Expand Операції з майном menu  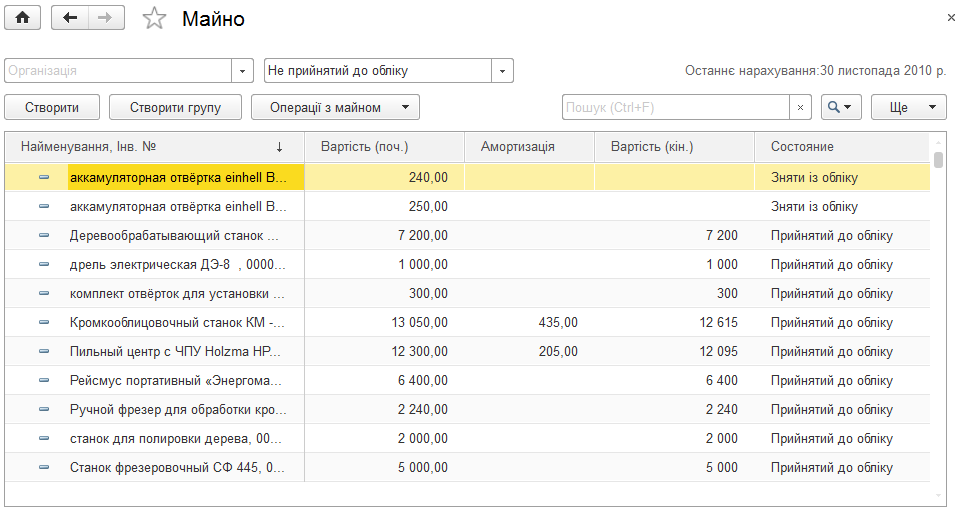click(336, 107)
